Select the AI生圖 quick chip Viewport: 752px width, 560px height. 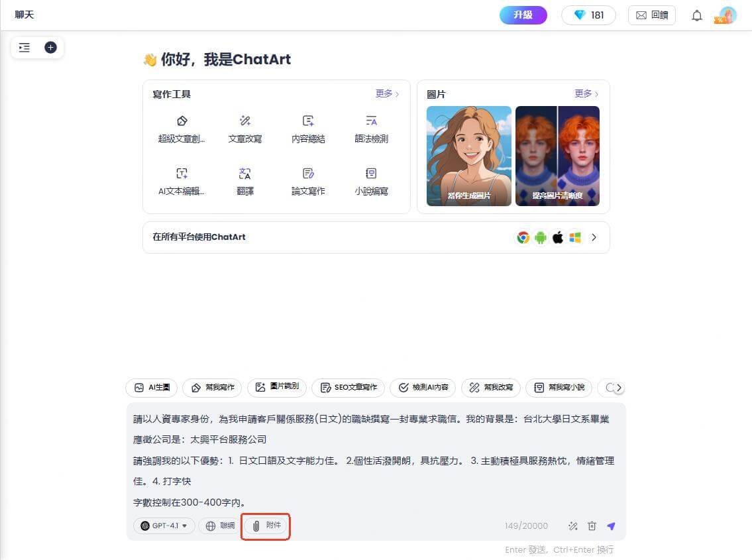coord(152,388)
